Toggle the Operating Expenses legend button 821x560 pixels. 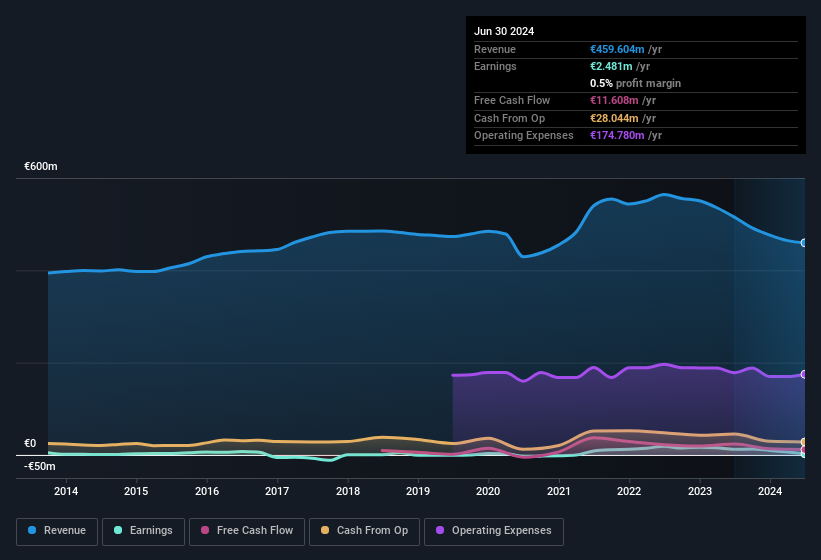[493, 531]
